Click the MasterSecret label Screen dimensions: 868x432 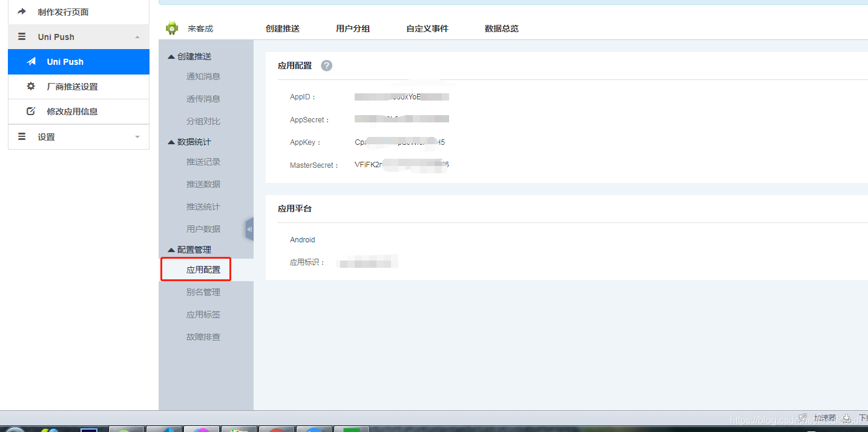tap(314, 165)
